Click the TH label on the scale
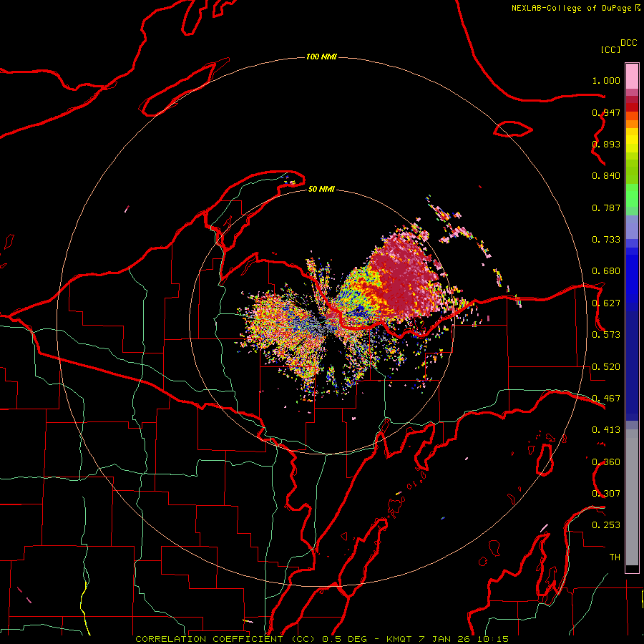 [x=615, y=557]
